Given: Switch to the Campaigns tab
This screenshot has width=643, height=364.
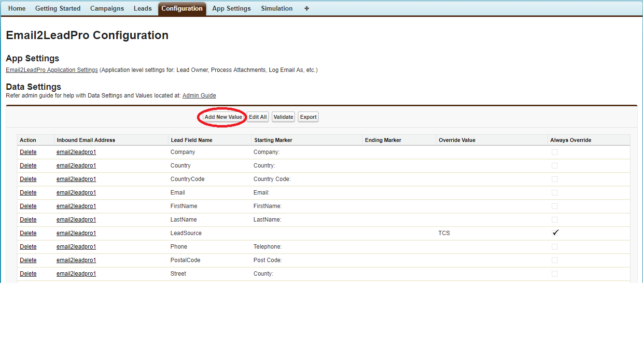Looking at the screenshot, I should click(x=107, y=9).
